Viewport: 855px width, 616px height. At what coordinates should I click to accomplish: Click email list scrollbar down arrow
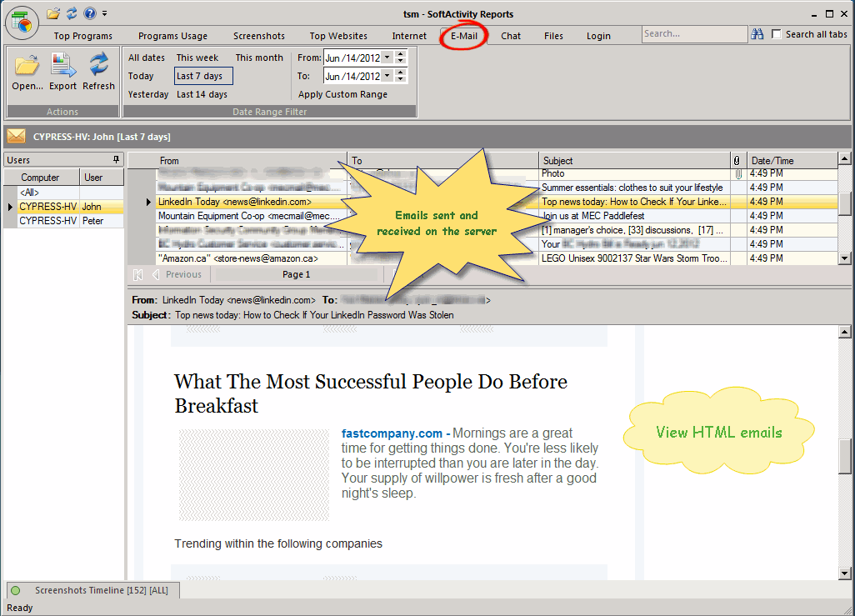(x=844, y=258)
